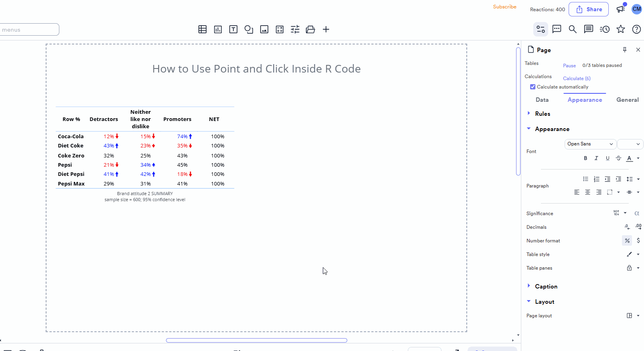Click the Calculate (5) link
The height and width of the screenshot is (351, 644).
pos(577,78)
